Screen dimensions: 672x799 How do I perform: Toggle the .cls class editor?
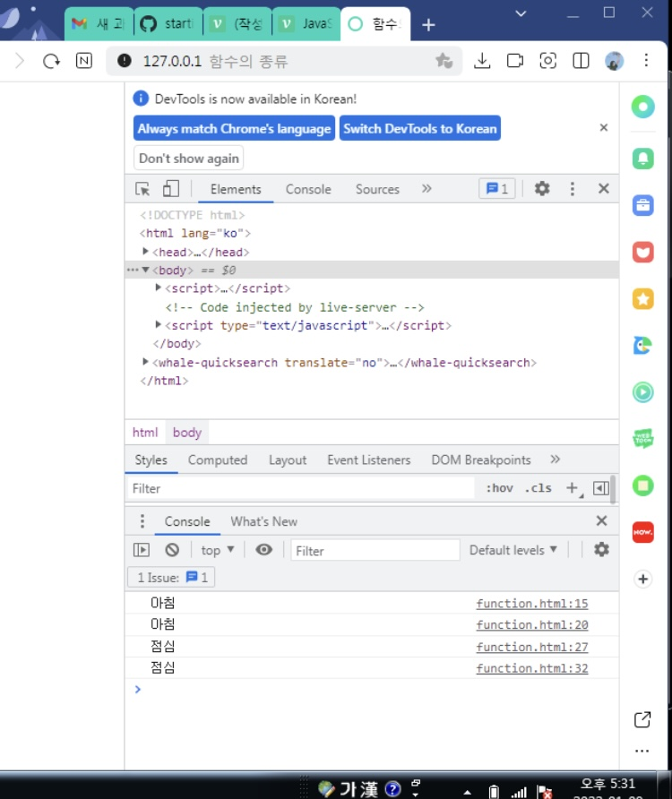pyautogui.click(x=538, y=488)
